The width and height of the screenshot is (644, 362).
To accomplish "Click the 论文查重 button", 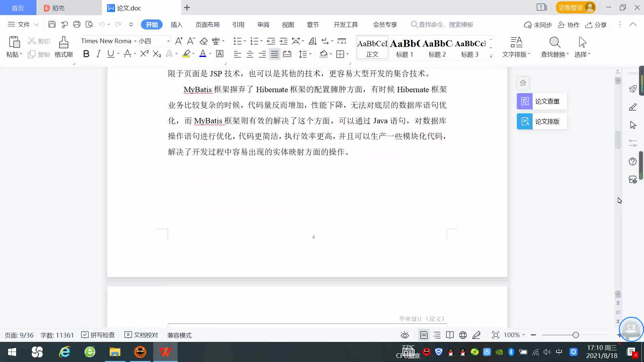I will point(542,101).
